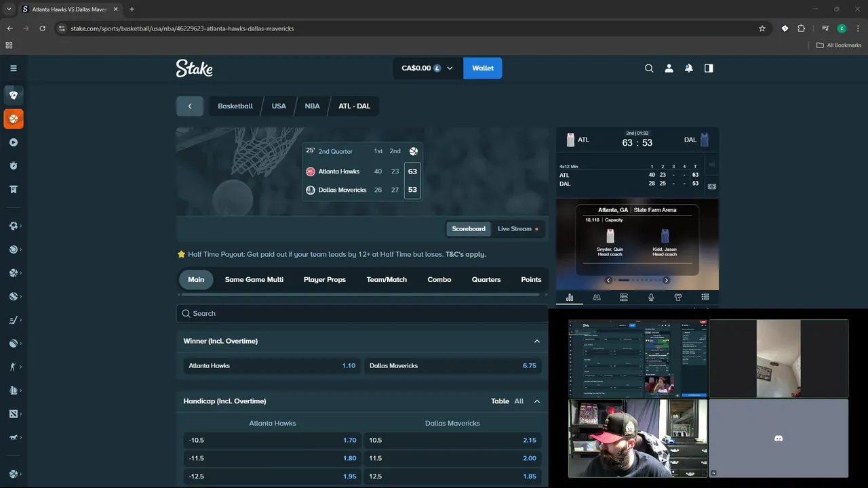Go to Basketball breadcrumb
868x488 pixels.
pos(235,106)
